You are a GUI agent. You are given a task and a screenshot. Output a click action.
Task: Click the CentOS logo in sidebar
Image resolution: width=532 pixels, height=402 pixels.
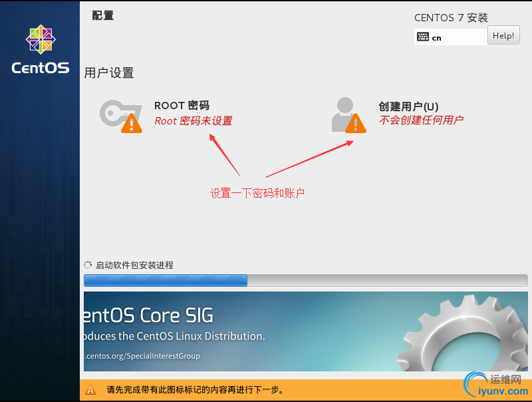(41, 49)
